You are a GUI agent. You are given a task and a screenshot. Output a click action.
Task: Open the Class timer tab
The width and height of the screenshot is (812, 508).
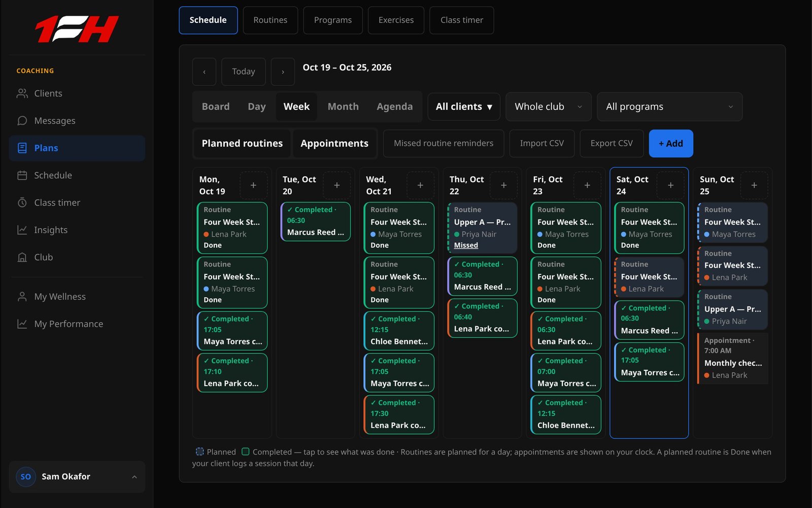(x=462, y=20)
